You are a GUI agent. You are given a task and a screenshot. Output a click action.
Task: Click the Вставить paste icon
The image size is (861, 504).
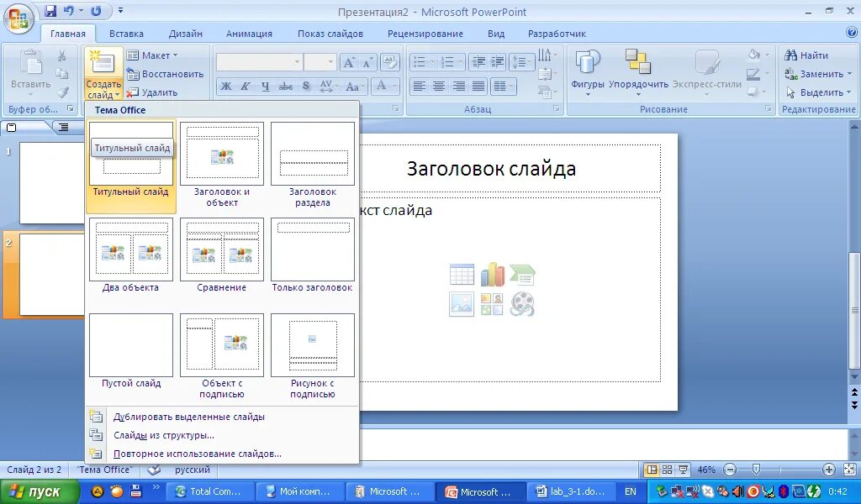click(x=30, y=64)
